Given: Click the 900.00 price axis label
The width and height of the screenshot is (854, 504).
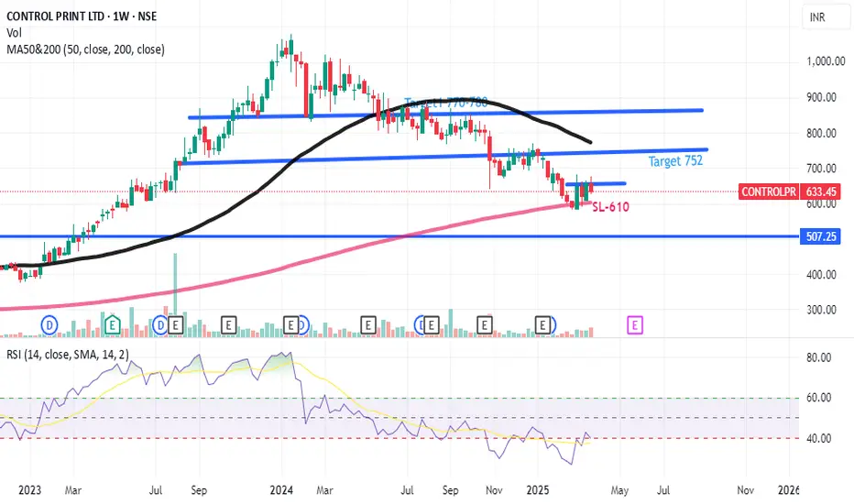Looking at the screenshot, I should (x=821, y=97).
